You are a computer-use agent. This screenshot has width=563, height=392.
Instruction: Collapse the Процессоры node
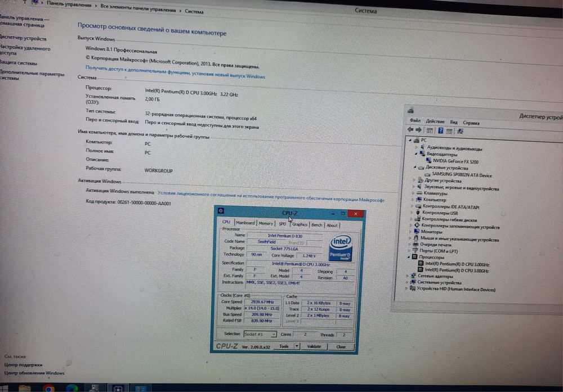tap(409, 257)
